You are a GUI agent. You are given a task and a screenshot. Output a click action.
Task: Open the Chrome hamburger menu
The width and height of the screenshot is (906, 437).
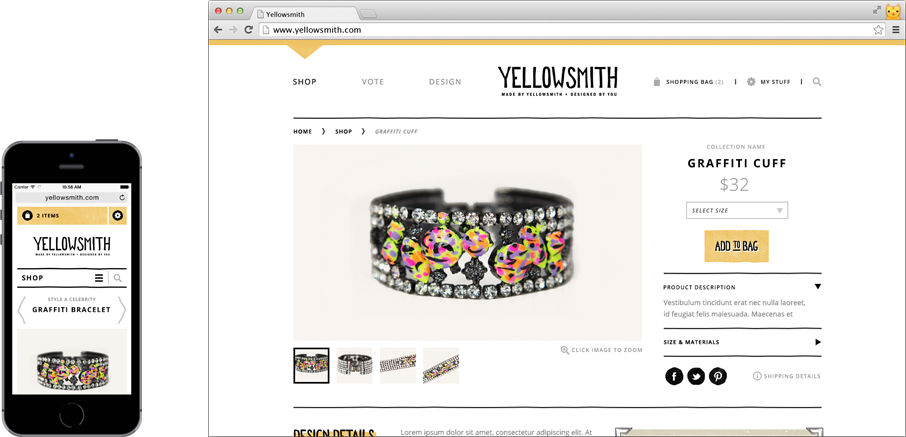pyautogui.click(x=896, y=29)
